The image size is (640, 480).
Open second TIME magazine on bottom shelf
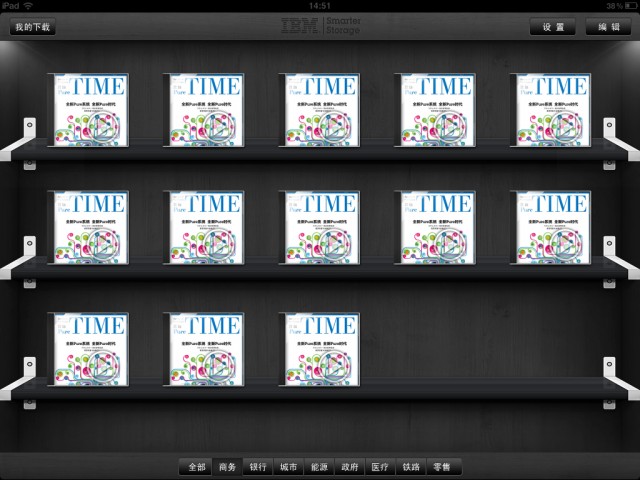[204, 349]
